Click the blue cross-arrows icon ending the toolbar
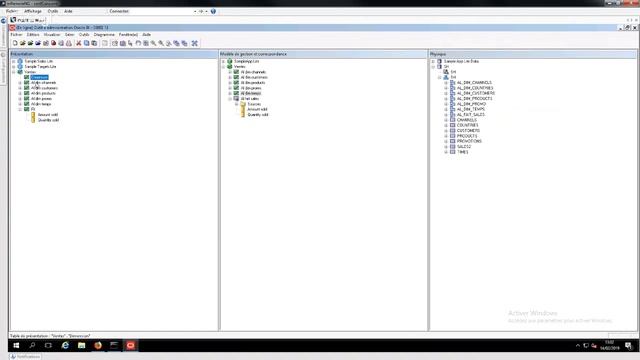Viewport: 640px width, 360px height. pyautogui.click(x=195, y=43)
